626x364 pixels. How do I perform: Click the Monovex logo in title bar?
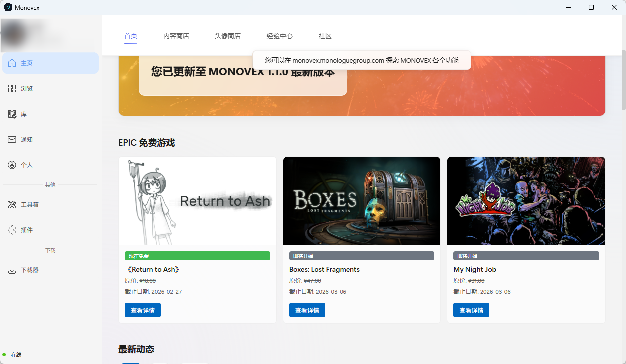tap(8, 7)
